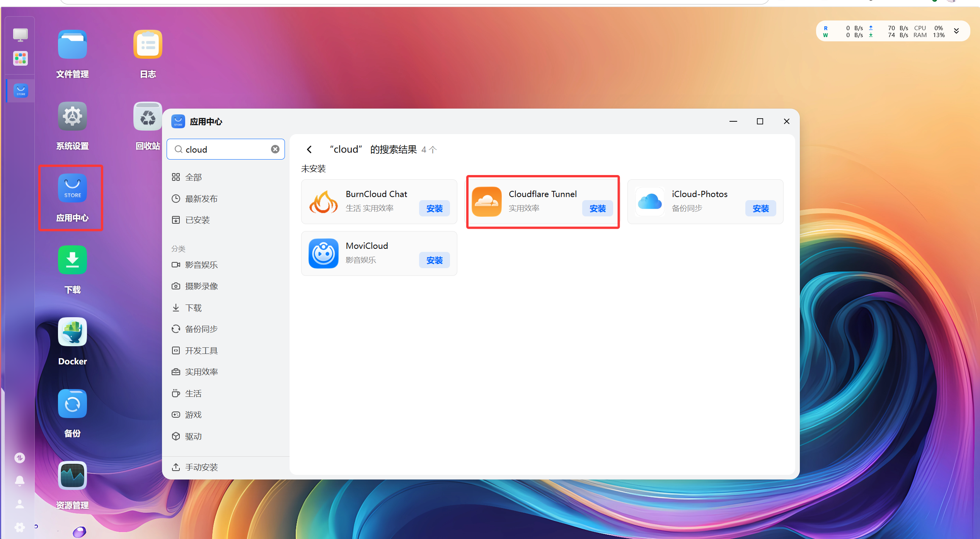Click 手动安装 manual install
Image resolution: width=980 pixels, height=539 pixels.
coord(201,467)
